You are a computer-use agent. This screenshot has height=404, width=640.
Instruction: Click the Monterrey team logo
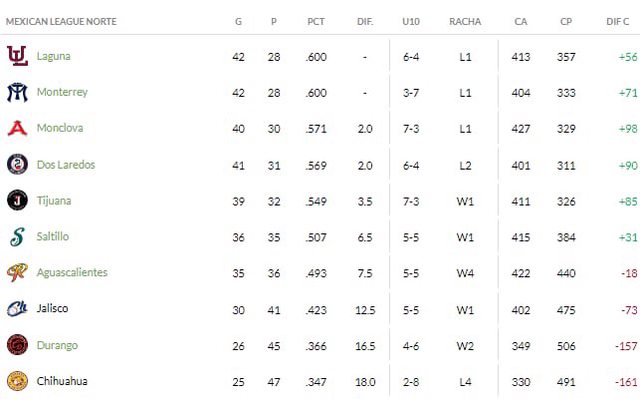pyautogui.click(x=17, y=93)
